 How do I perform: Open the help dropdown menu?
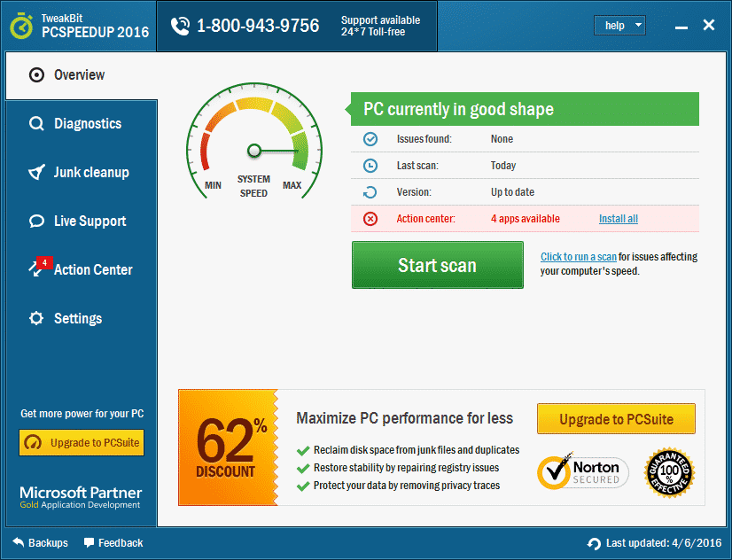click(619, 26)
